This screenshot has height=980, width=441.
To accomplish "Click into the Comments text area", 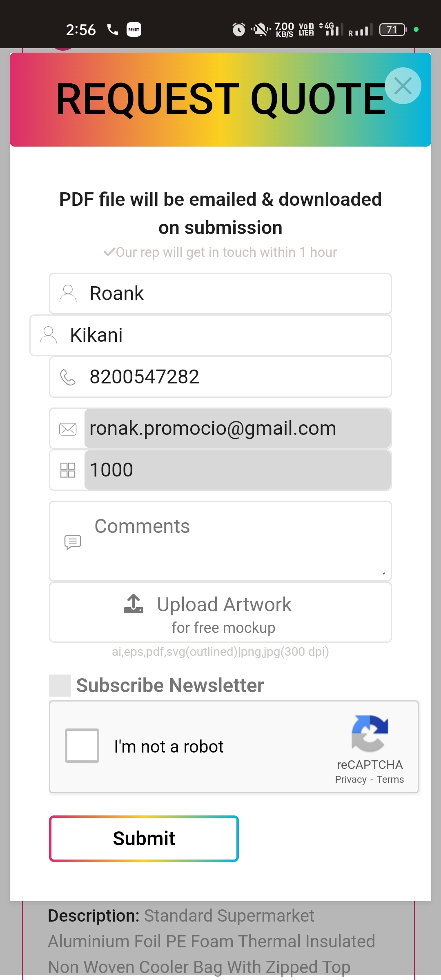I will click(237, 541).
